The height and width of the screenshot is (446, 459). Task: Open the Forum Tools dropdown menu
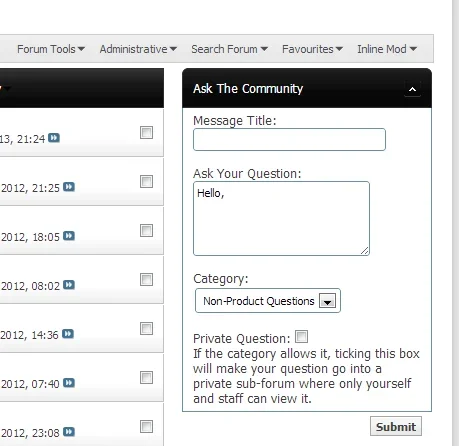[51, 49]
